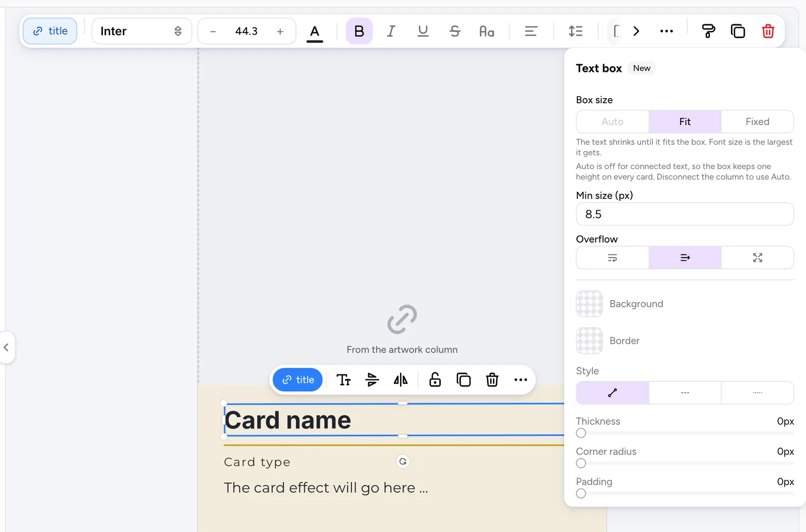Open the Inter font family dropdown

(142, 31)
